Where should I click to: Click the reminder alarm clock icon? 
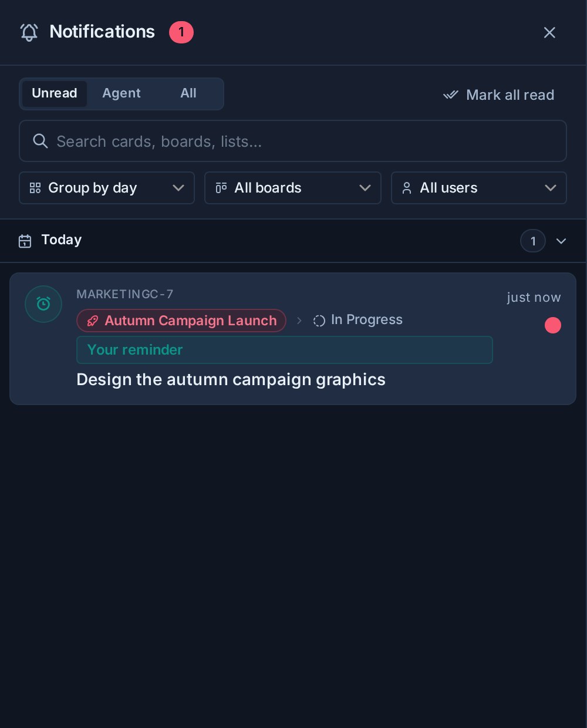tap(43, 304)
